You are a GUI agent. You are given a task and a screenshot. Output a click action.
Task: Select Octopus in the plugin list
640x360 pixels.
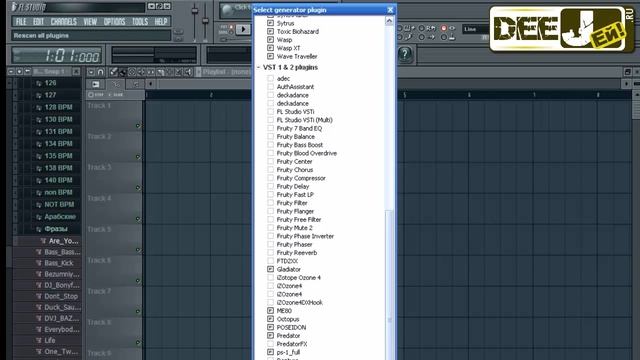click(x=288, y=319)
